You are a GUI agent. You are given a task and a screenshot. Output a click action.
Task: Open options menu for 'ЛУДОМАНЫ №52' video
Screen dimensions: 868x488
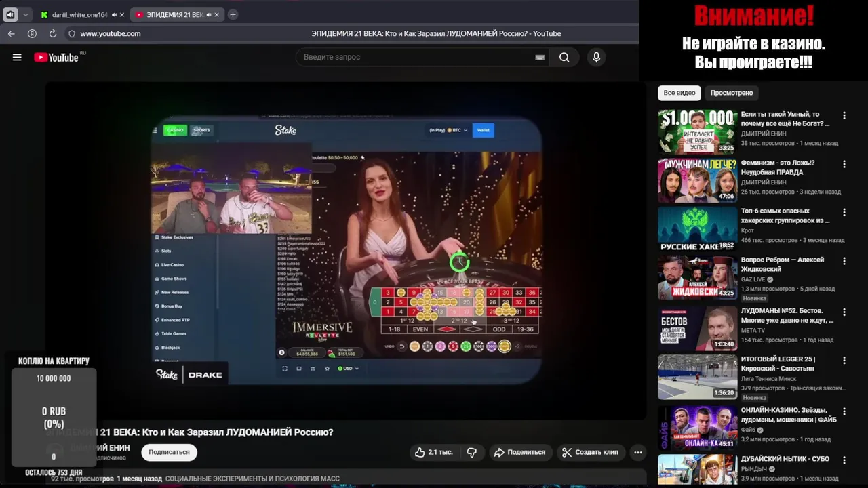point(844,312)
